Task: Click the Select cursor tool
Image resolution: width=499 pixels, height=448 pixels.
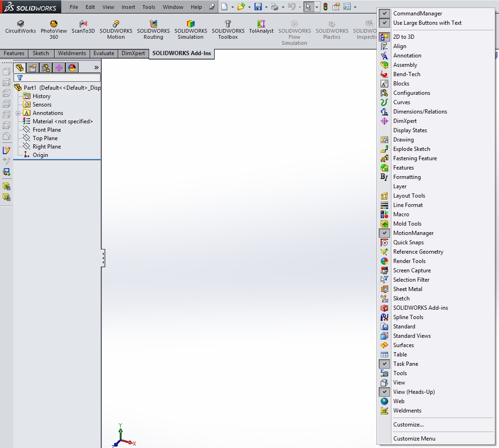Action: tap(308, 7)
